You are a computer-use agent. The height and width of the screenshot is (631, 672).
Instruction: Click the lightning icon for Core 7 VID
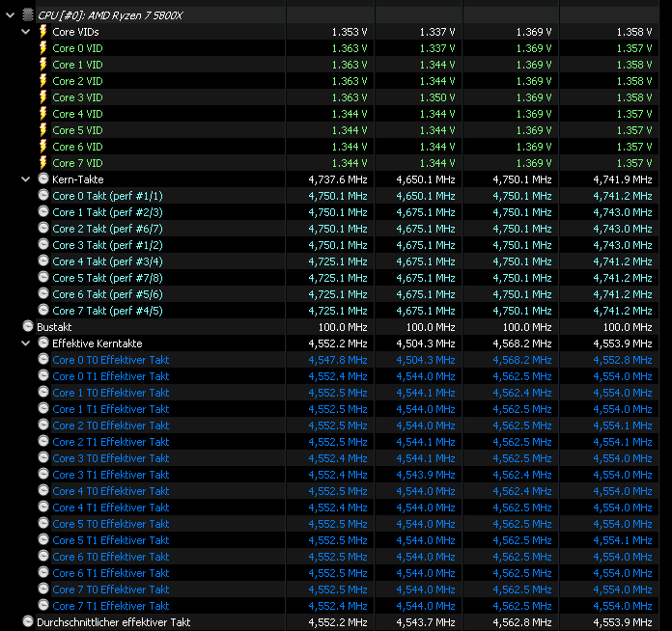click(x=42, y=163)
